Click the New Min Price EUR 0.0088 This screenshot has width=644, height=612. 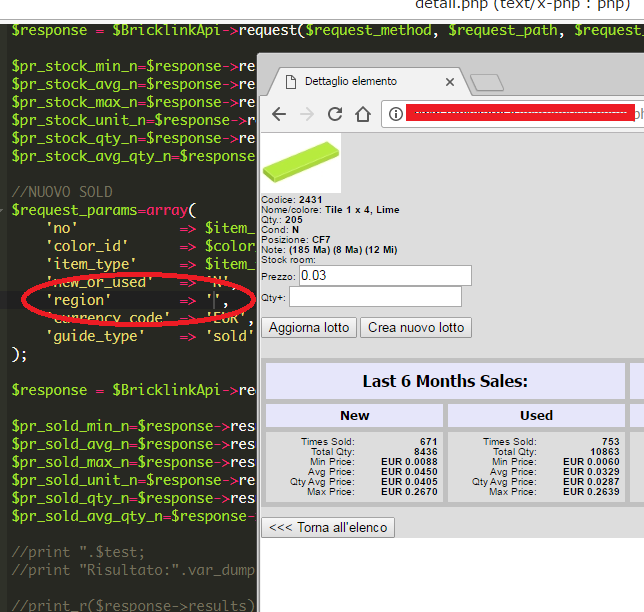point(409,462)
